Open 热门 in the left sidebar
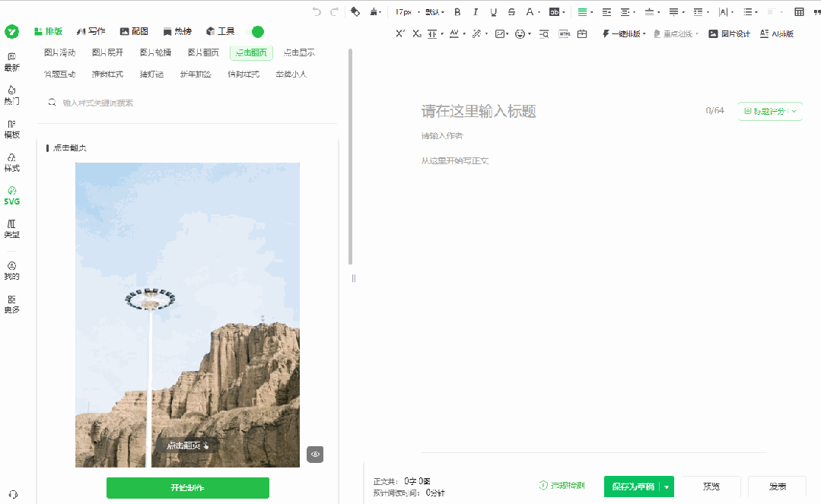821x504 pixels. coord(11,96)
